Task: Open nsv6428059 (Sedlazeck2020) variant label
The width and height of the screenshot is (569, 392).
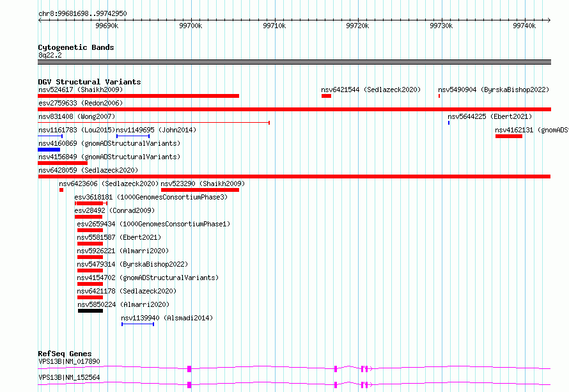Action: [x=88, y=170]
